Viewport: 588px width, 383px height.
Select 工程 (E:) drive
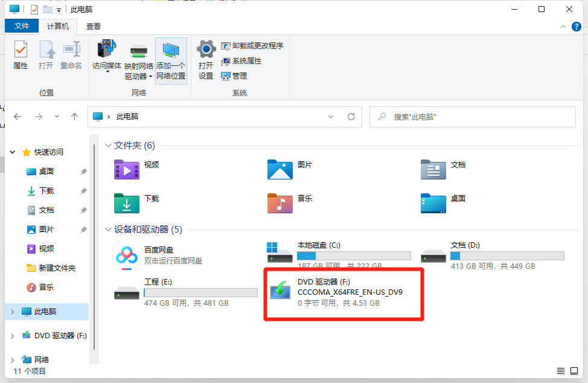pyautogui.click(x=185, y=292)
